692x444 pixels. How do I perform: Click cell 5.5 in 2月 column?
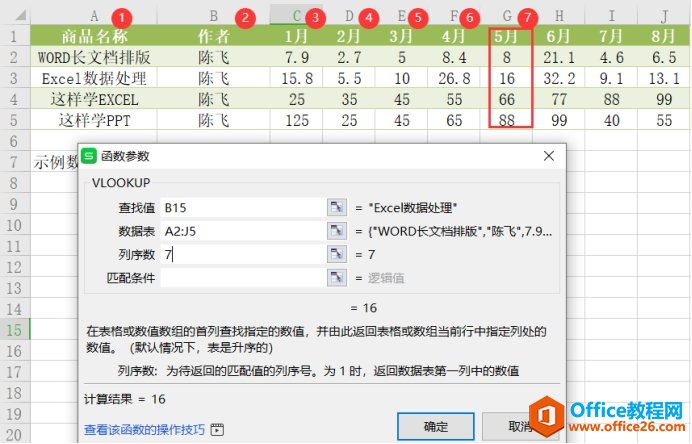[x=349, y=78]
